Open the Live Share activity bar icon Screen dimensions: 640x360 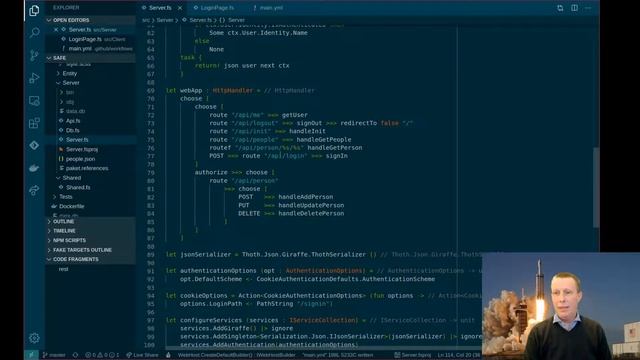34,190
